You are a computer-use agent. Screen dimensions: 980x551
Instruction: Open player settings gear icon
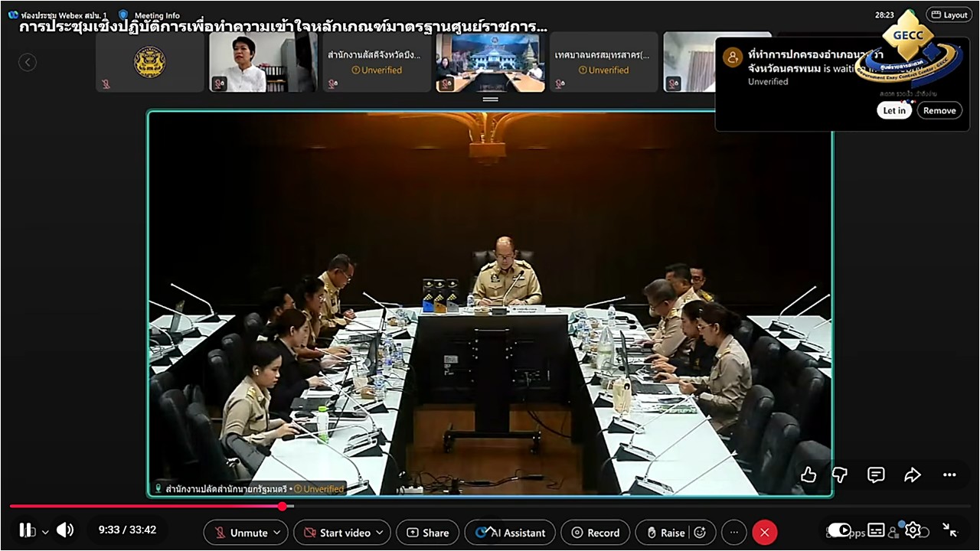click(913, 530)
